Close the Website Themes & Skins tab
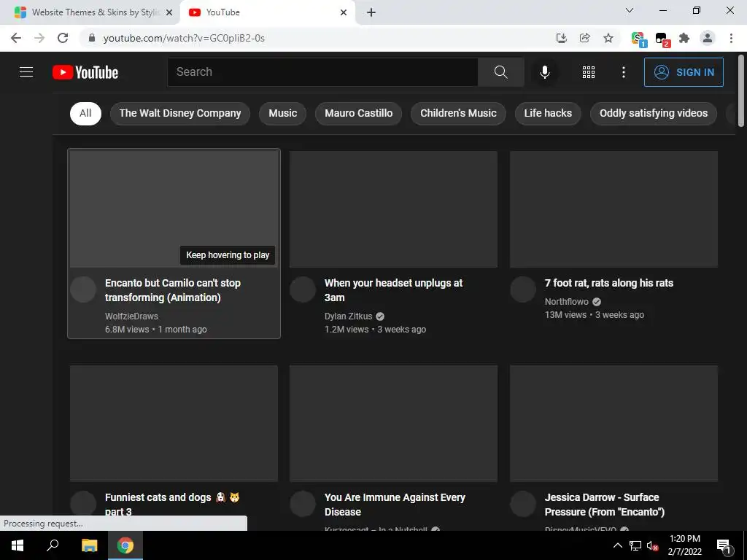This screenshot has height=560, width=747. pos(169,12)
